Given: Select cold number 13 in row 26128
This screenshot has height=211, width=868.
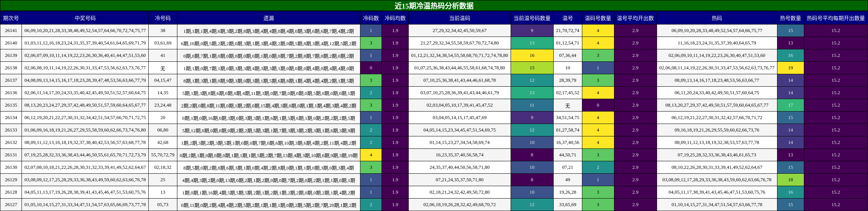Looking at the screenshot, I should 163,192.
